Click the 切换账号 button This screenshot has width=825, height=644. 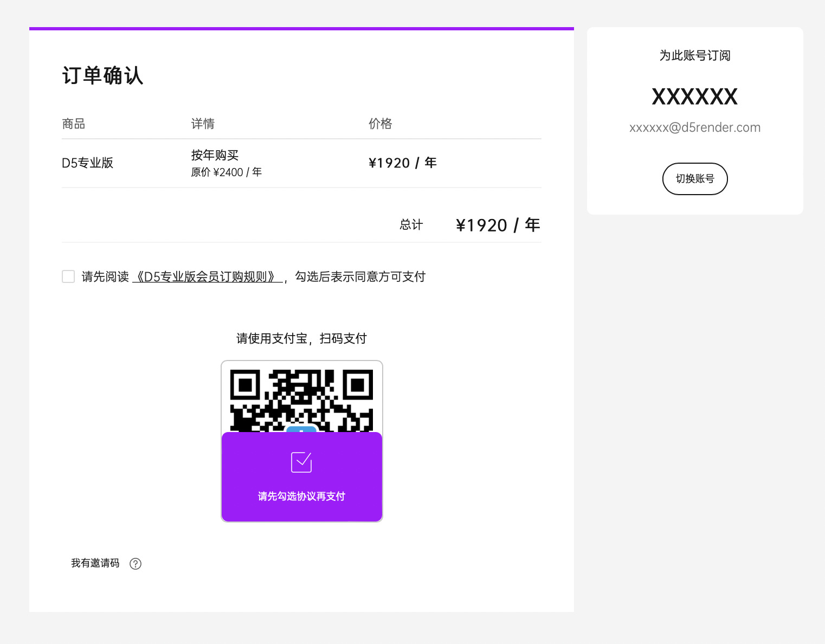(694, 178)
